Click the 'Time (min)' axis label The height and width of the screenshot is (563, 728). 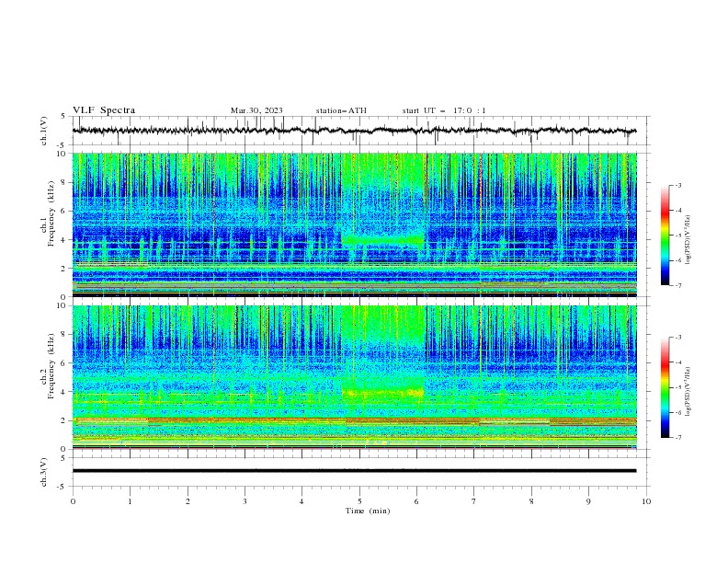pyautogui.click(x=368, y=511)
